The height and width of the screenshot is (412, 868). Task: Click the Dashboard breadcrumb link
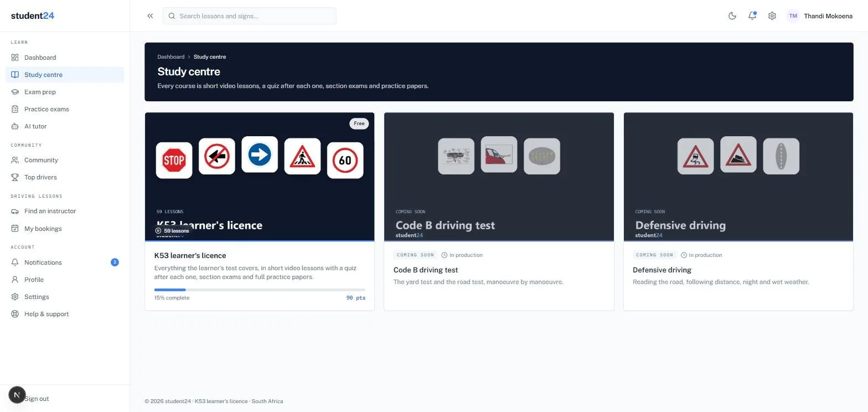click(x=171, y=57)
